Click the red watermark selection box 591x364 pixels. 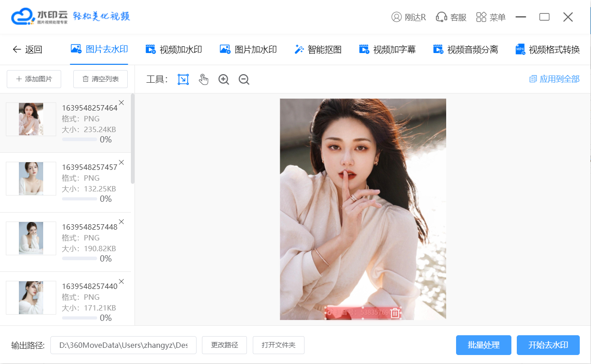(363, 313)
